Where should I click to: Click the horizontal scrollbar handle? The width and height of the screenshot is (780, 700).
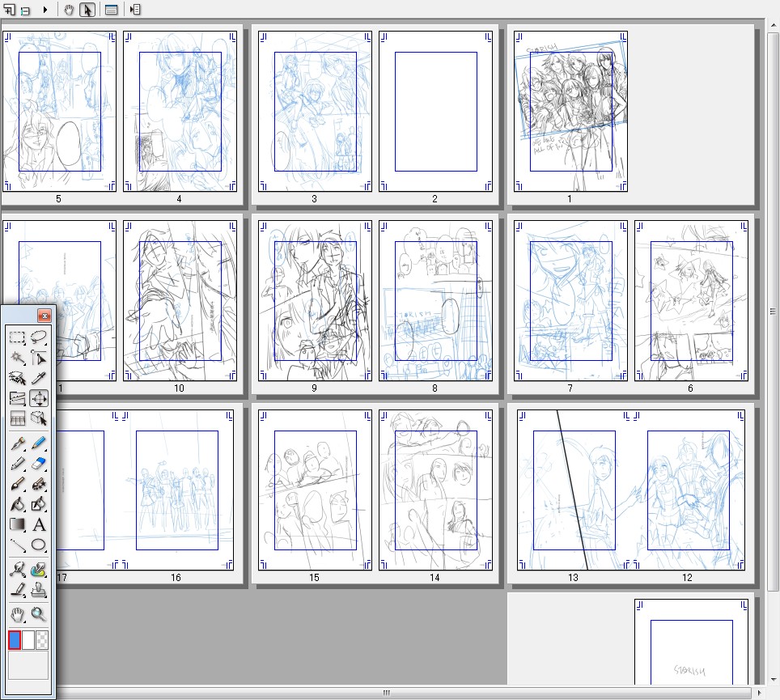(387, 693)
